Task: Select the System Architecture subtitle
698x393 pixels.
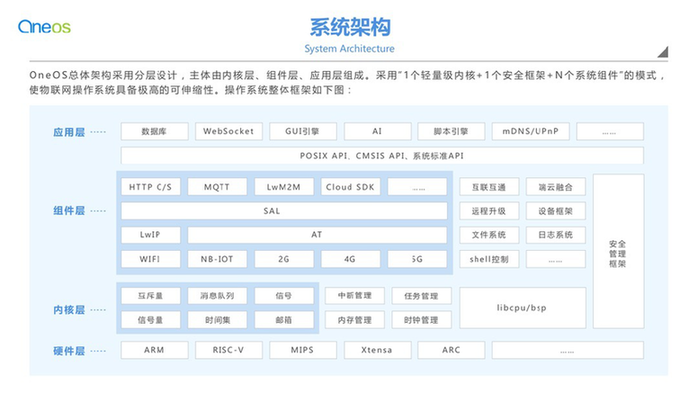Action: 349,49
